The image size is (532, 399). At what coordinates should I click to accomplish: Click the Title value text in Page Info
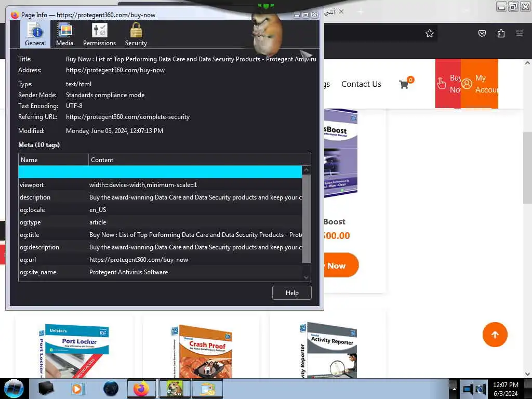point(191,59)
